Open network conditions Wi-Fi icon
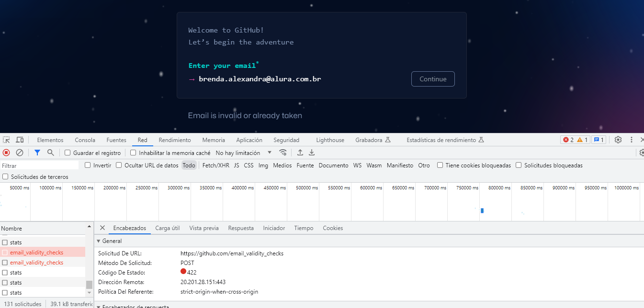 [283, 153]
